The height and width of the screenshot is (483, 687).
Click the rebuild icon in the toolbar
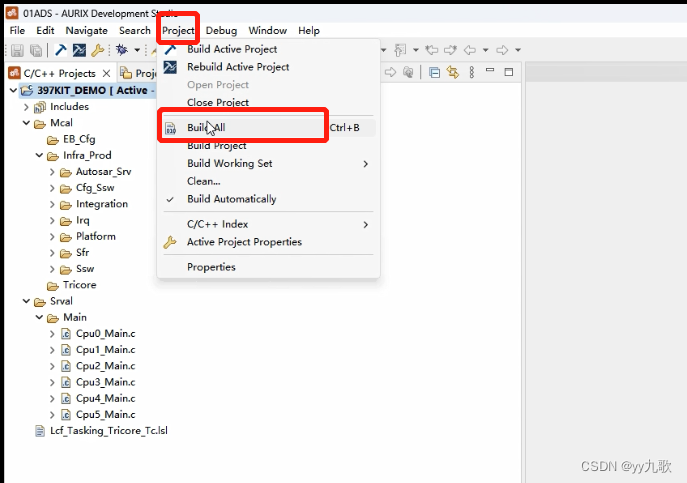78,50
